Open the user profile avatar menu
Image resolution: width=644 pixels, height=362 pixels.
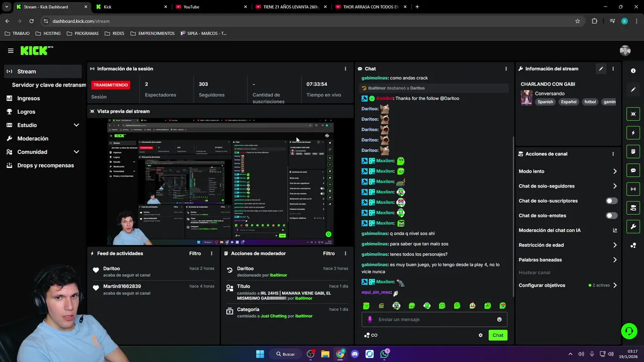coord(625,50)
